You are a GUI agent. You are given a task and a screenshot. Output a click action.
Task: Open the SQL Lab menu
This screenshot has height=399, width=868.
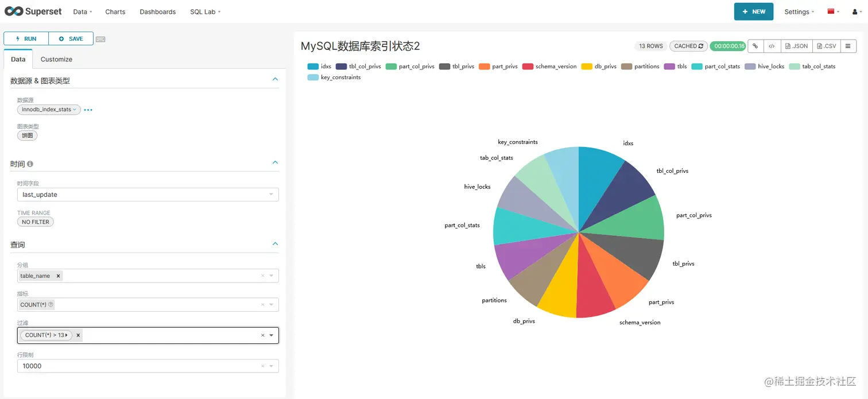pos(204,11)
